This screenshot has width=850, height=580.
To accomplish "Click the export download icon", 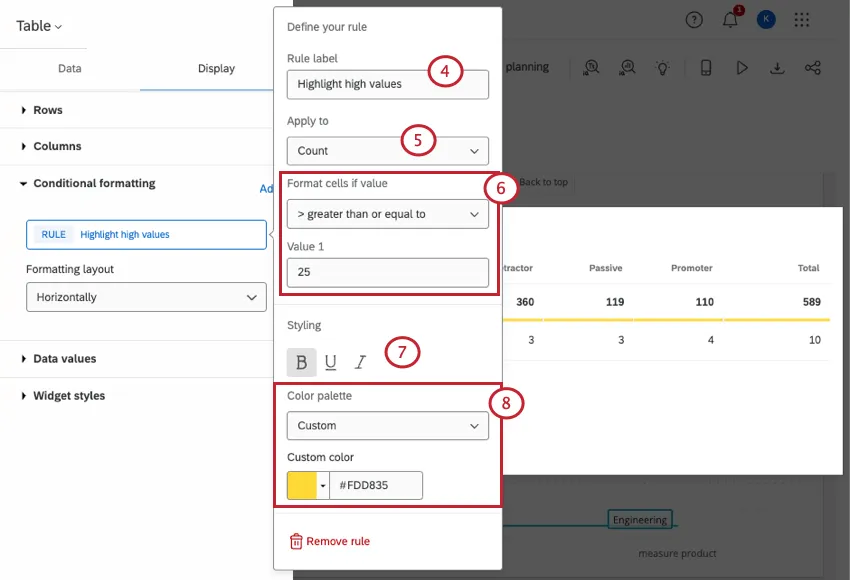I will pyautogui.click(x=778, y=67).
